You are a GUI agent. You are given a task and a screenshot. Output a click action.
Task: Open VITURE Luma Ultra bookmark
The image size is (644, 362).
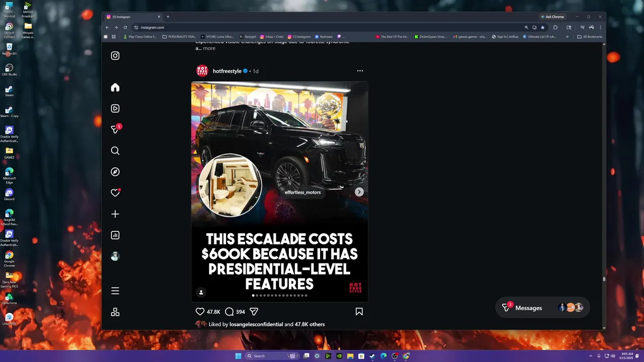[217, 37]
